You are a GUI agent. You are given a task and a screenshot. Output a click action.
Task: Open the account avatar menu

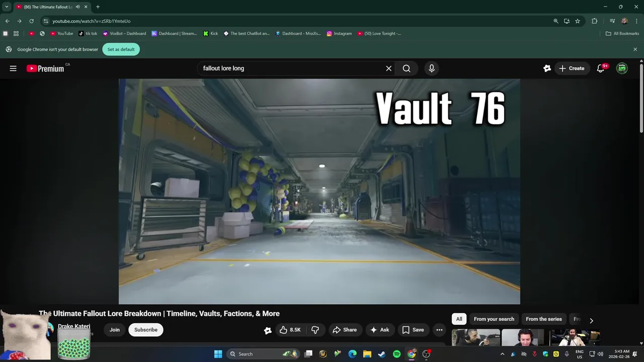point(622,68)
